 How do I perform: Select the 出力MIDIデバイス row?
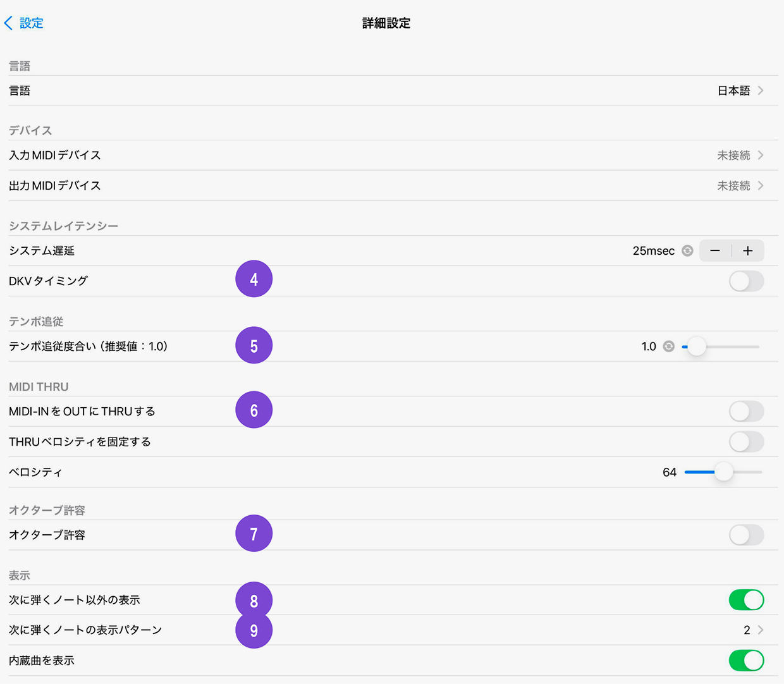coord(392,185)
